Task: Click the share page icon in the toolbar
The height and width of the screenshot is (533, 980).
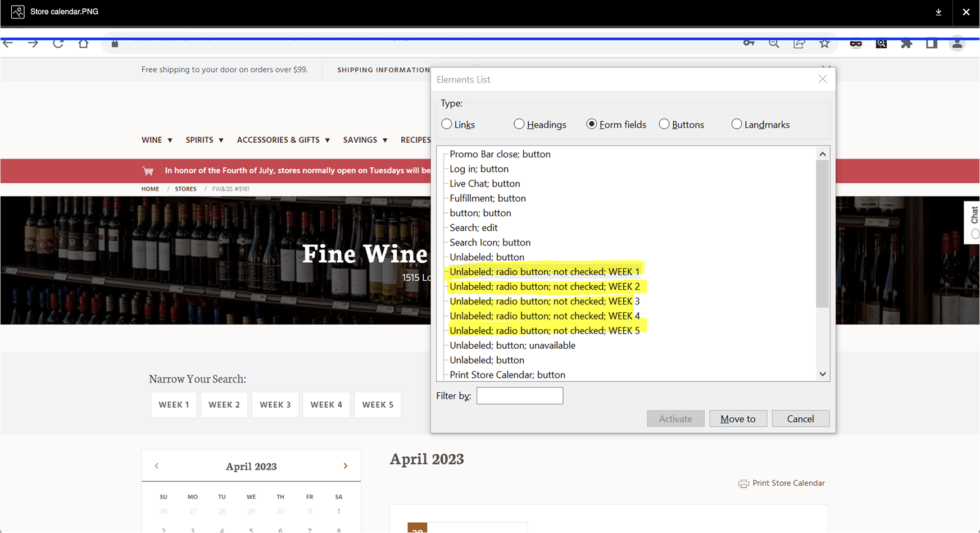Action: tap(799, 43)
